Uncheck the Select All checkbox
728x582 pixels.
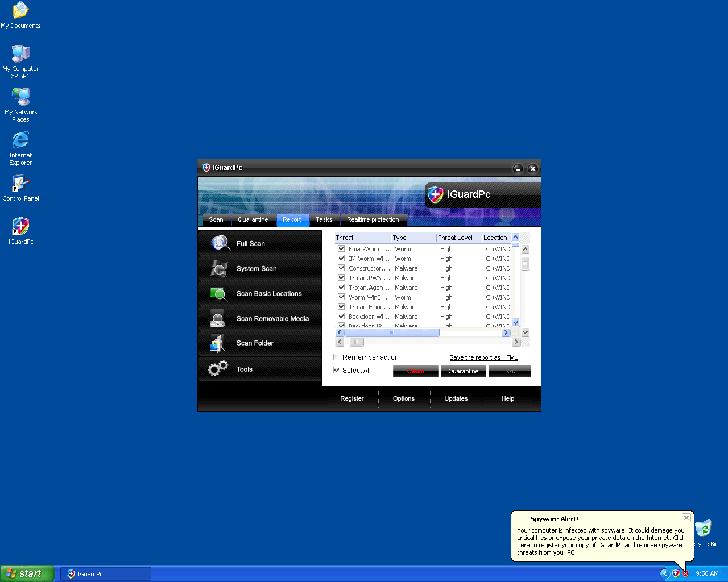[x=337, y=370]
